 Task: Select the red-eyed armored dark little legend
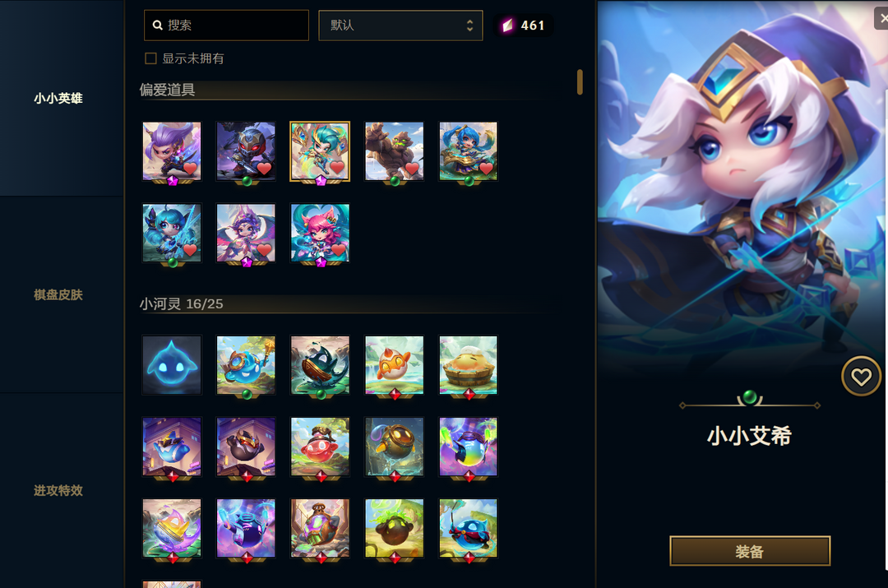(246, 151)
